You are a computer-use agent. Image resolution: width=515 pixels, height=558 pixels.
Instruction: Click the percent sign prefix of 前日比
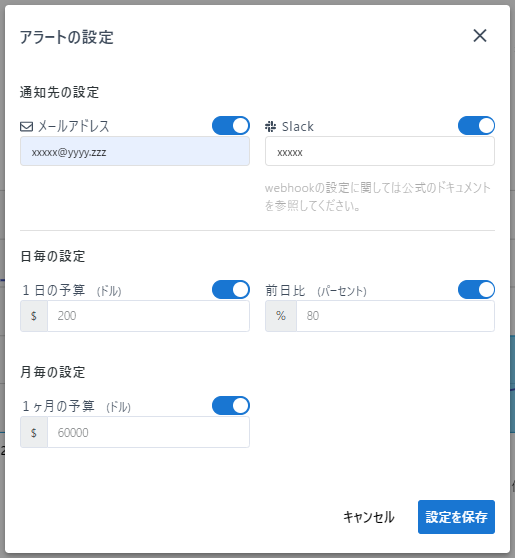pos(281,316)
